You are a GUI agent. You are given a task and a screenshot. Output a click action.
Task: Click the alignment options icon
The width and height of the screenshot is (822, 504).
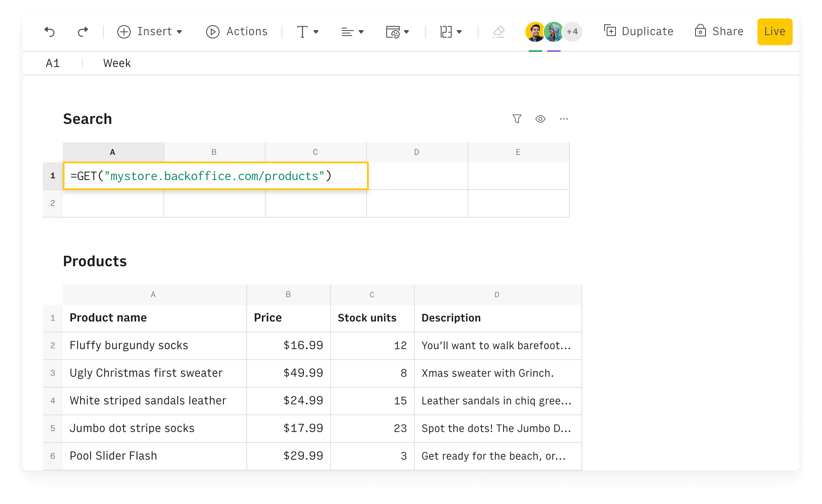[x=351, y=31]
